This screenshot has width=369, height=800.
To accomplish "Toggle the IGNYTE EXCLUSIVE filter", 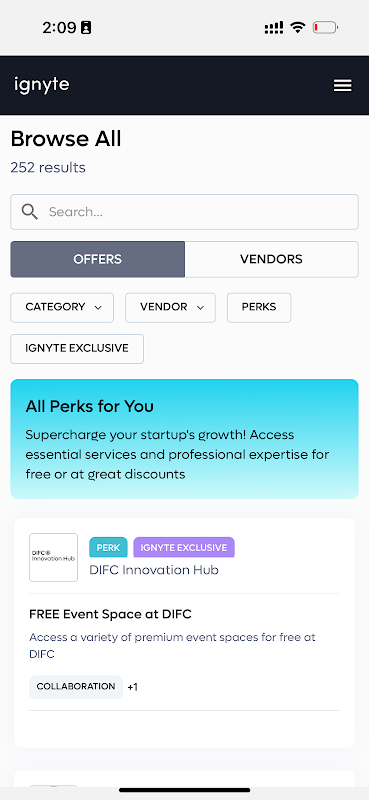I will pos(77,349).
